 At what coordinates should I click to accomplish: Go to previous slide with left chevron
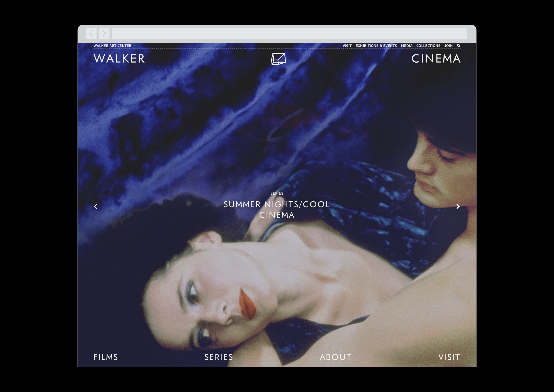[x=96, y=206]
